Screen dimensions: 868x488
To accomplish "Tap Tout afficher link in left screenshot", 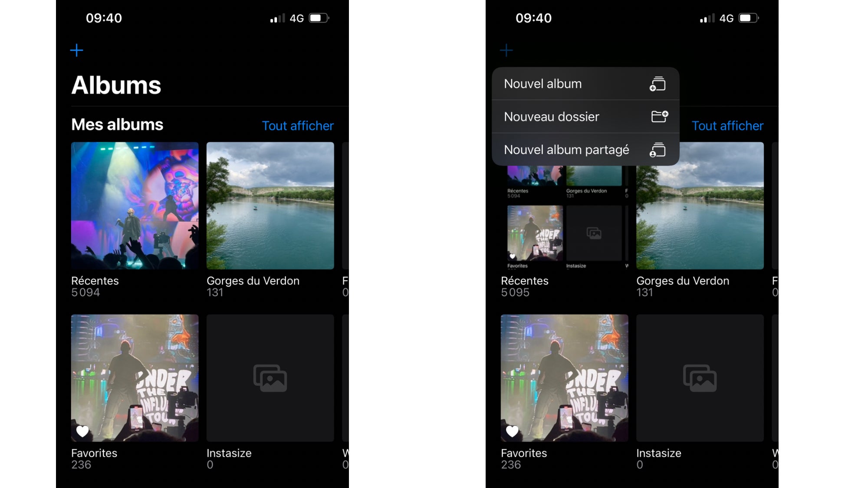I will (298, 126).
